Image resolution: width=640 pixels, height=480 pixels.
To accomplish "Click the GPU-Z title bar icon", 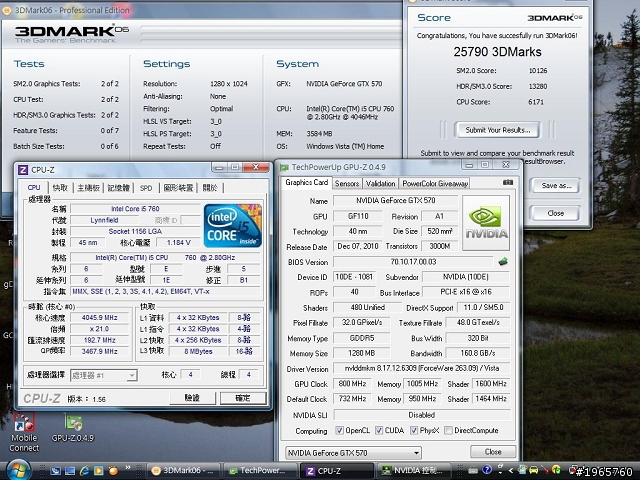I will [284, 167].
